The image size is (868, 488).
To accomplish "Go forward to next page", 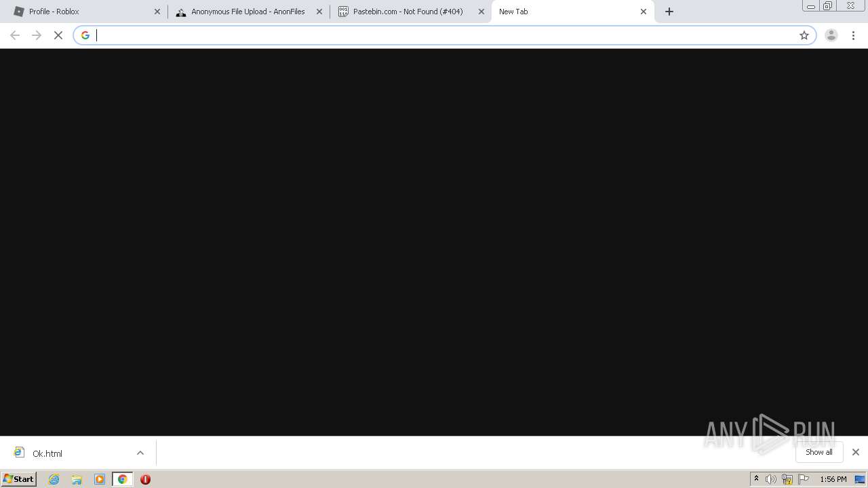I will [x=37, y=35].
